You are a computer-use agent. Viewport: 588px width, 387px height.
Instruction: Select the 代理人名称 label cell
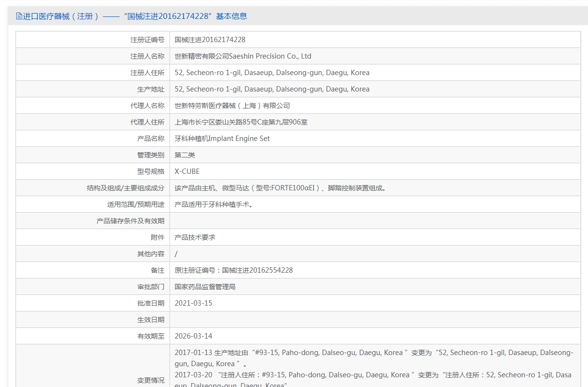pos(93,106)
